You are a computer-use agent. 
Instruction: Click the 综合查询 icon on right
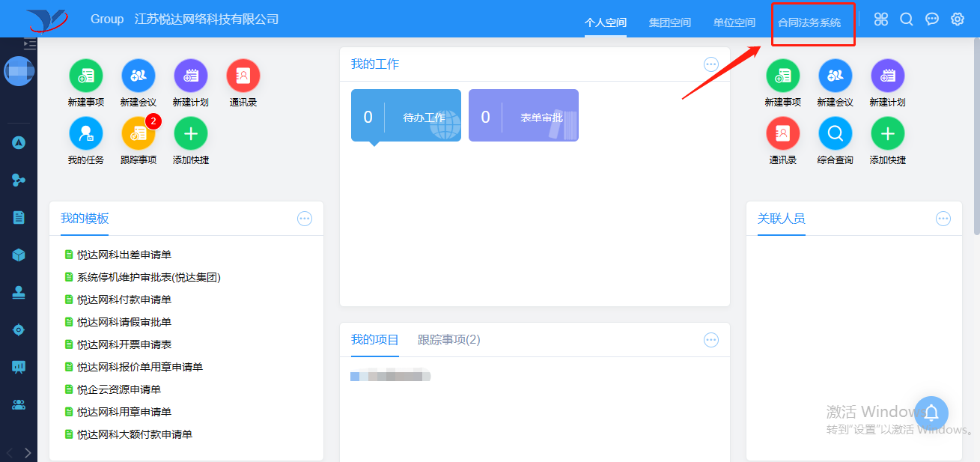[835, 133]
